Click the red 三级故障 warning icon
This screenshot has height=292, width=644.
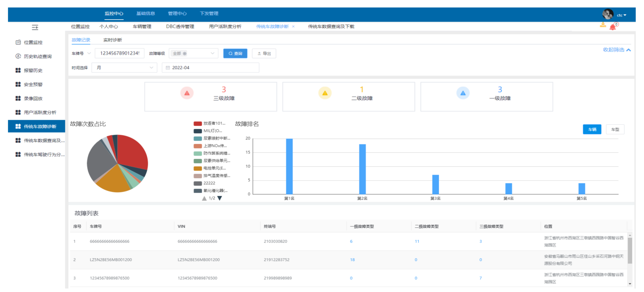pyautogui.click(x=187, y=93)
